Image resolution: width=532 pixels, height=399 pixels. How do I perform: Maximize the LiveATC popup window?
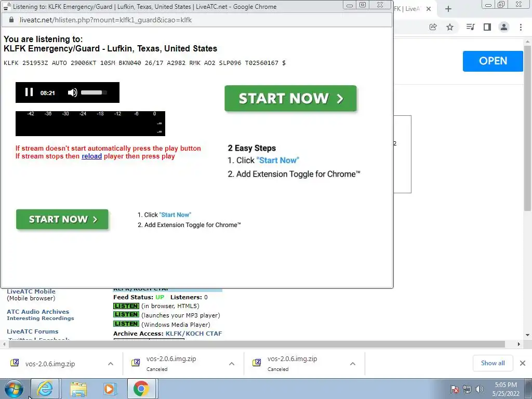pyautogui.click(x=363, y=5)
